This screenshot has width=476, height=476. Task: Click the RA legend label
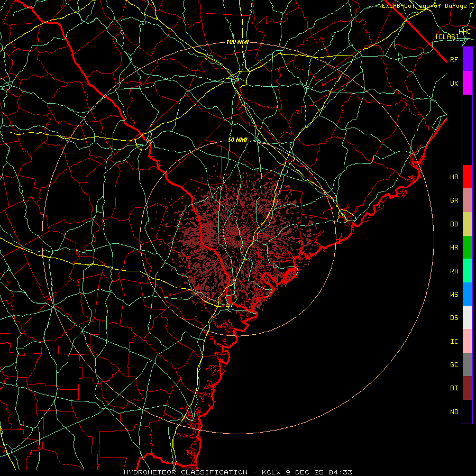click(x=454, y=271)
